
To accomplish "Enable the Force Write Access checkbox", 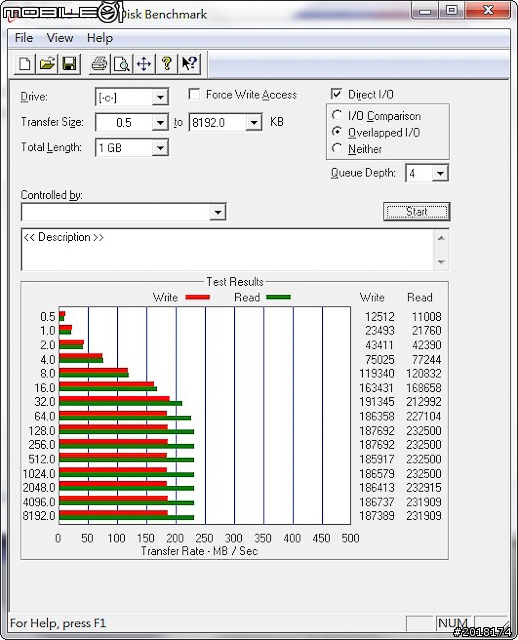I will (x=194, y=94).
